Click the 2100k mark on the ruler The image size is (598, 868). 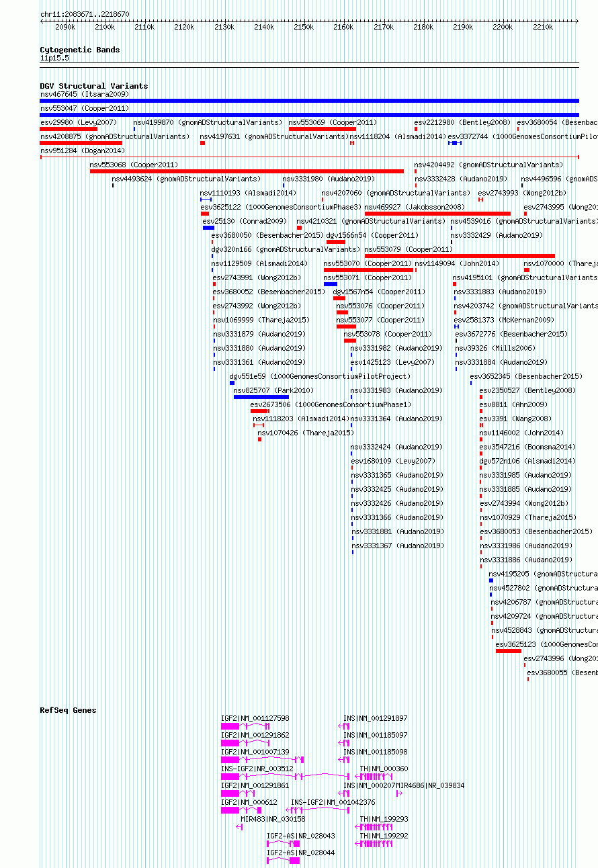(x=105, y=27)
